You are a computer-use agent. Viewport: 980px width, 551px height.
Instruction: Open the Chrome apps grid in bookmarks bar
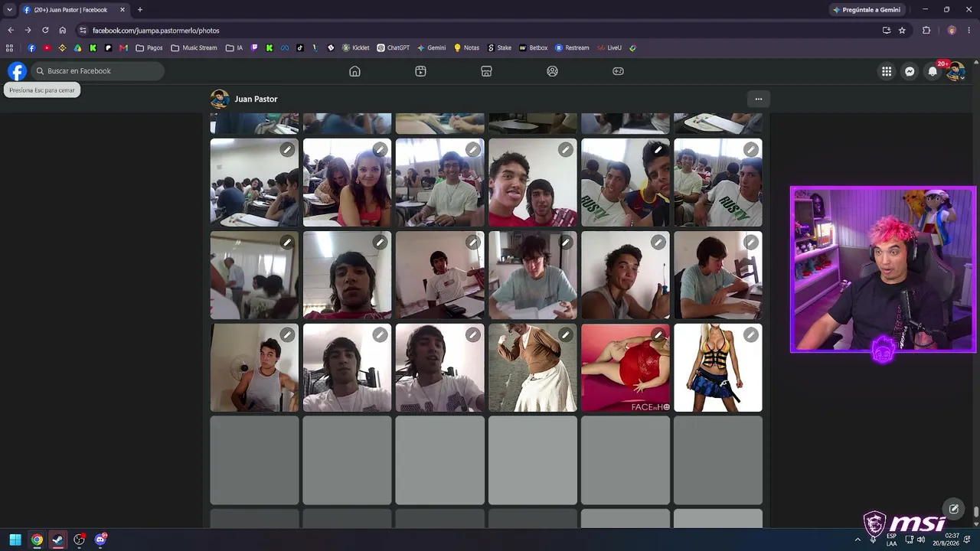coord(9,47)
